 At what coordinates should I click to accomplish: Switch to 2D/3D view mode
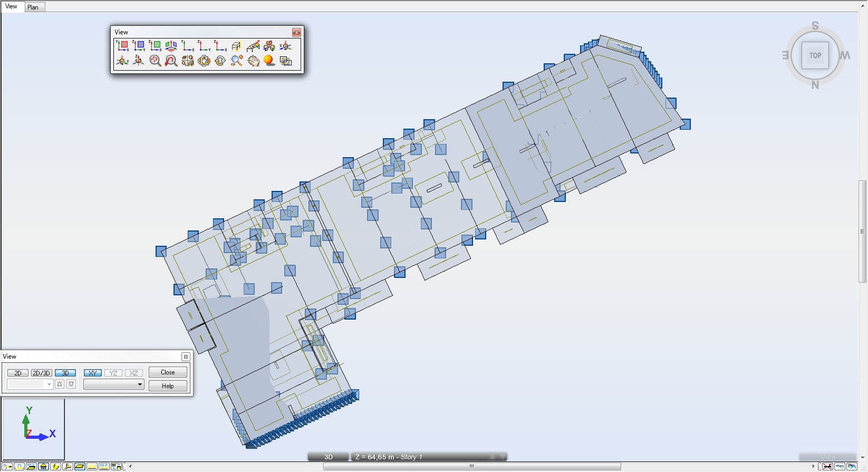[x=41, y=373]
